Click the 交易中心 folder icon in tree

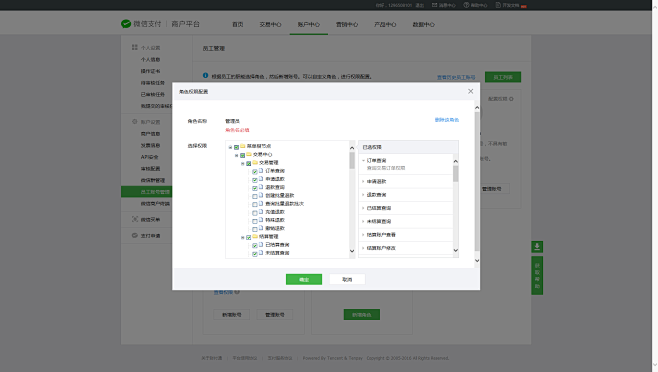pos(249,155)
